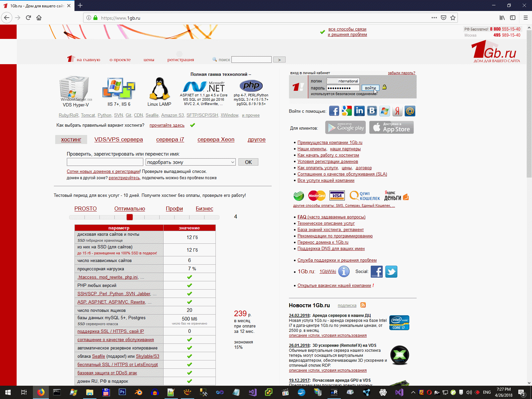
Task: Reload the page
Action: coord(28,18)
